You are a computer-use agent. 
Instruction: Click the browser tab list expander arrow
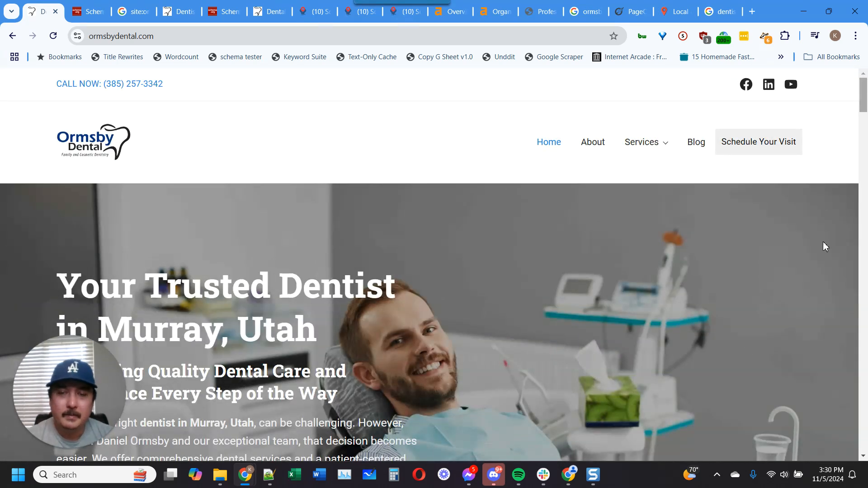pos(11,11)
